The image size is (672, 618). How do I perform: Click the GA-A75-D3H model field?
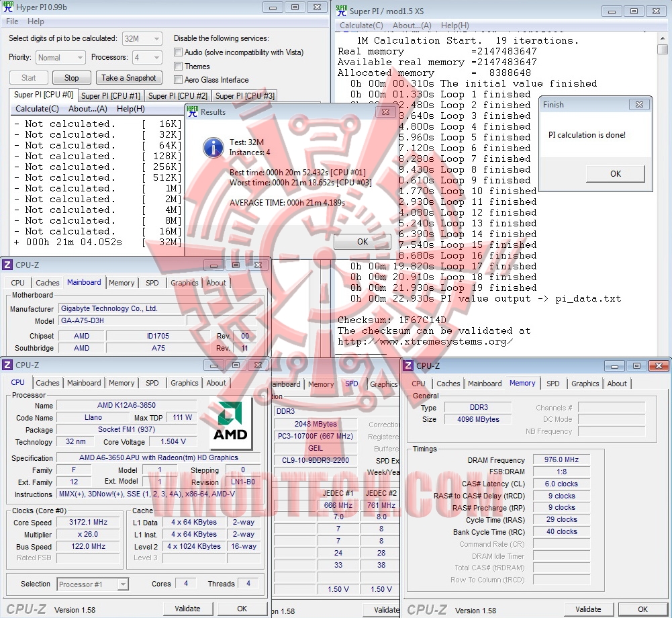tap(122, 320)
